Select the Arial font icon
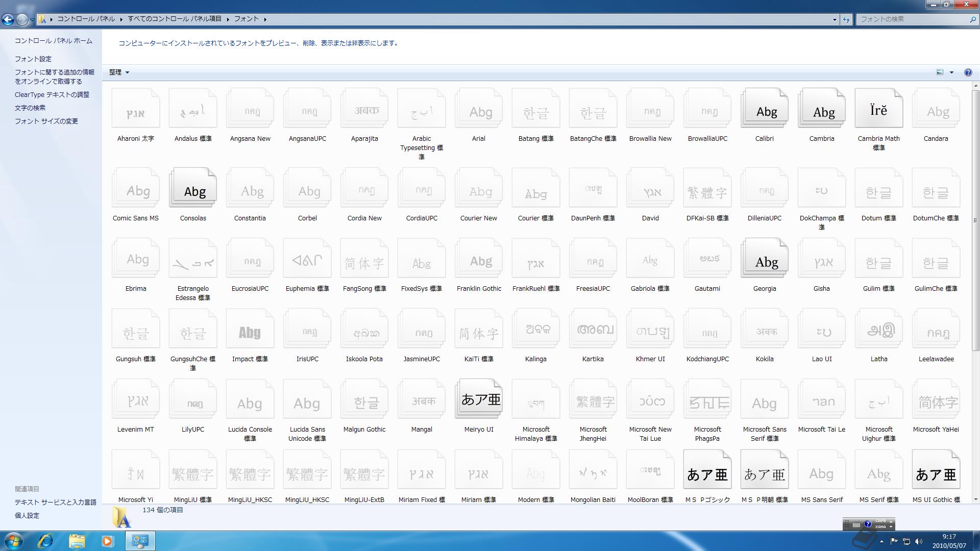Viewport: 980px width, 551px height. pyautogui.click(x=479, y=108)
